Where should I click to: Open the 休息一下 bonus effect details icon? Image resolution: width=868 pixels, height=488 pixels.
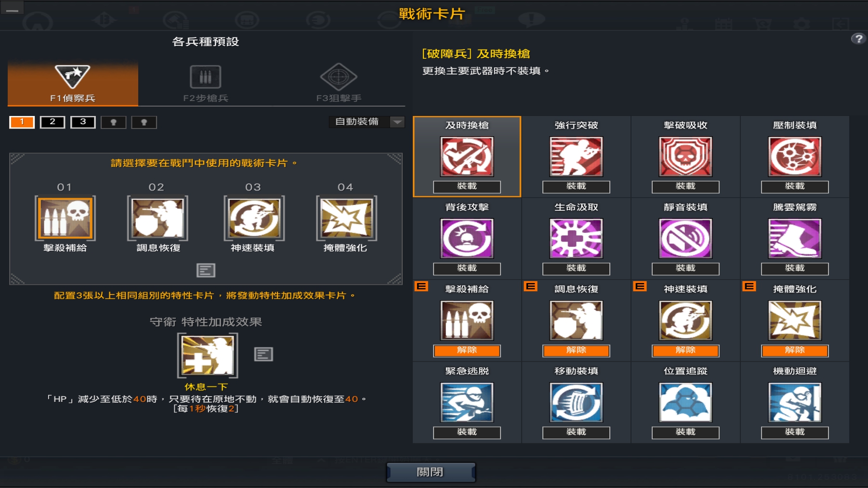point(263,354)
